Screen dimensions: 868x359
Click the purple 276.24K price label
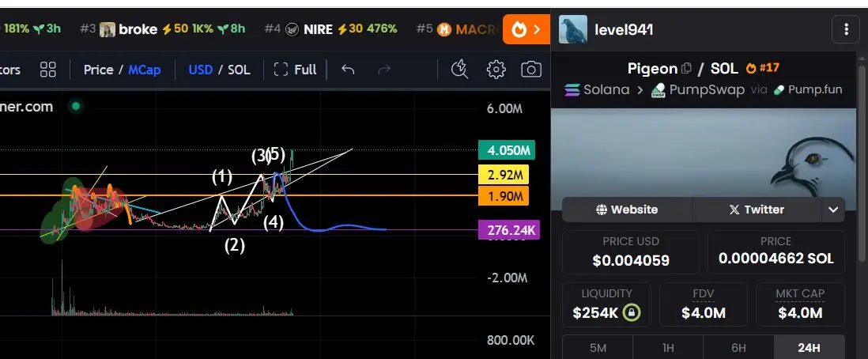pyautogui.click(x=509, y=230)
